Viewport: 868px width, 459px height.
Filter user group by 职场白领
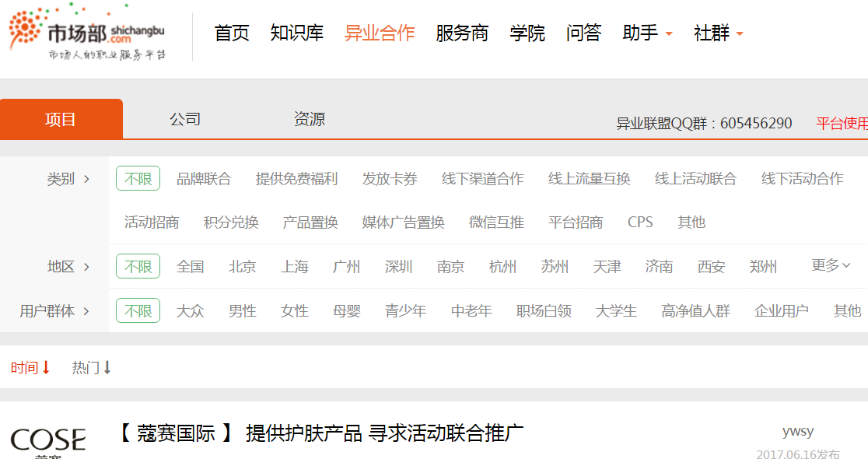click(x=544, y=311)
